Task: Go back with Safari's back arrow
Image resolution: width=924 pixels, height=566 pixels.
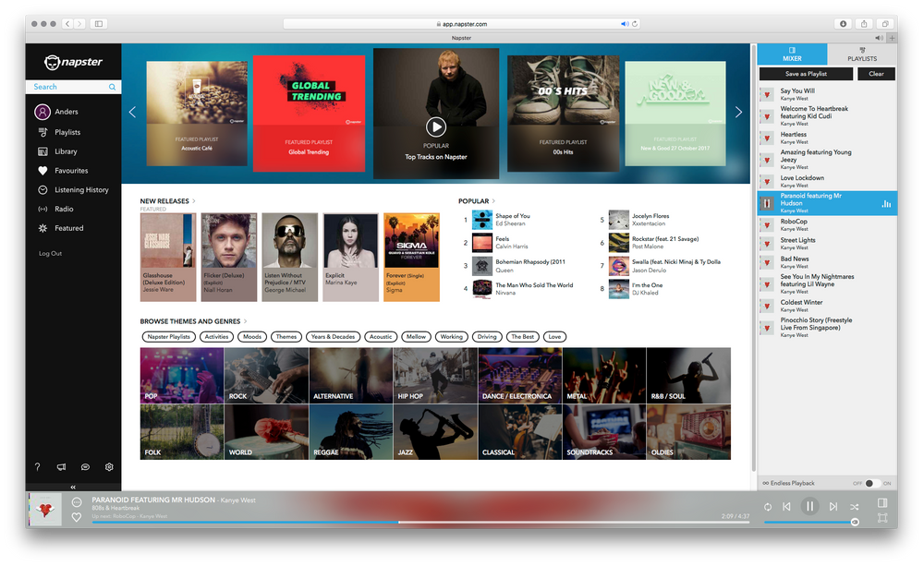Action: pyautogui.click(x=67, y=24)
